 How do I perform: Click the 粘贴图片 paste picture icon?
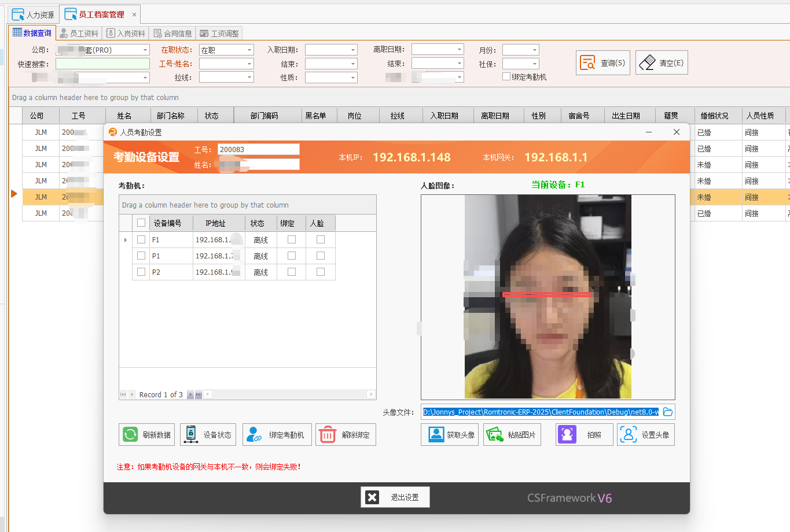click(495, 434)
